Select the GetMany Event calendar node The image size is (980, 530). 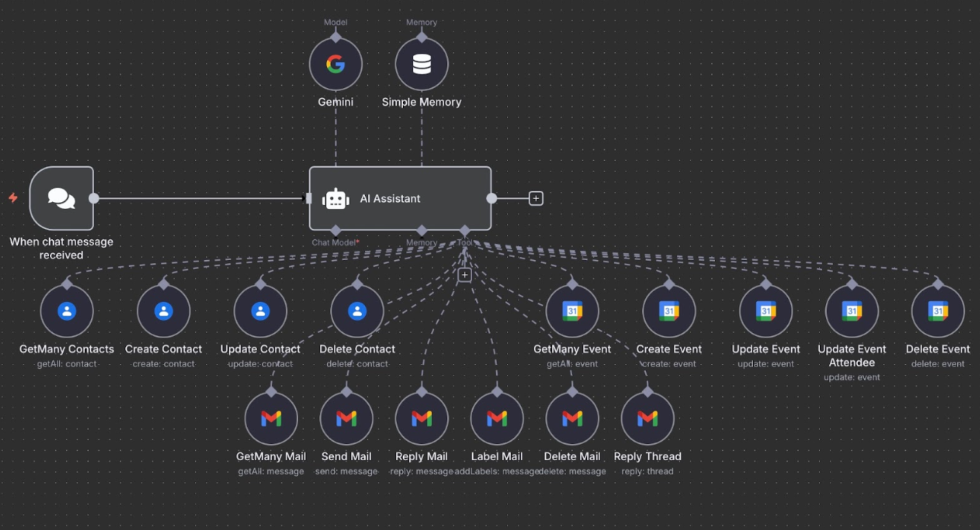[x=572, y=311]
